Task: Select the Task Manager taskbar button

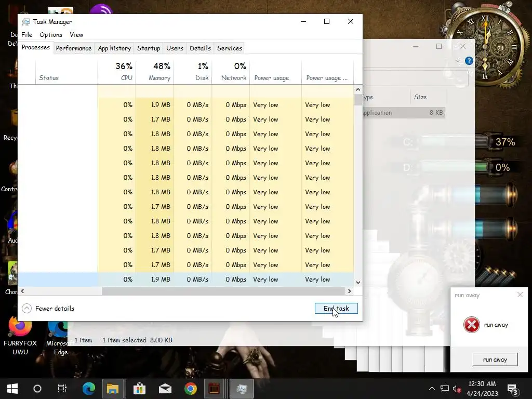Action: click(x=241, y=389)
